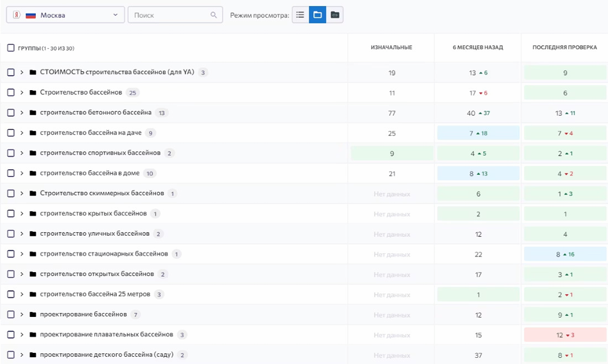Switch to the dark folder view icon
This screenshot has height=364, width=608.
[335, 15]
